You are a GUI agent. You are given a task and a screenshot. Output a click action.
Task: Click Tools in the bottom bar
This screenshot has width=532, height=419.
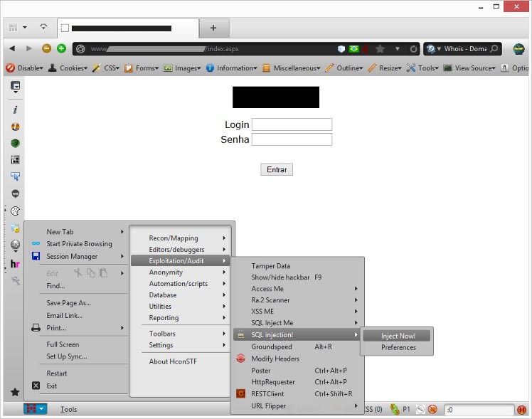[x=68, y=410]
